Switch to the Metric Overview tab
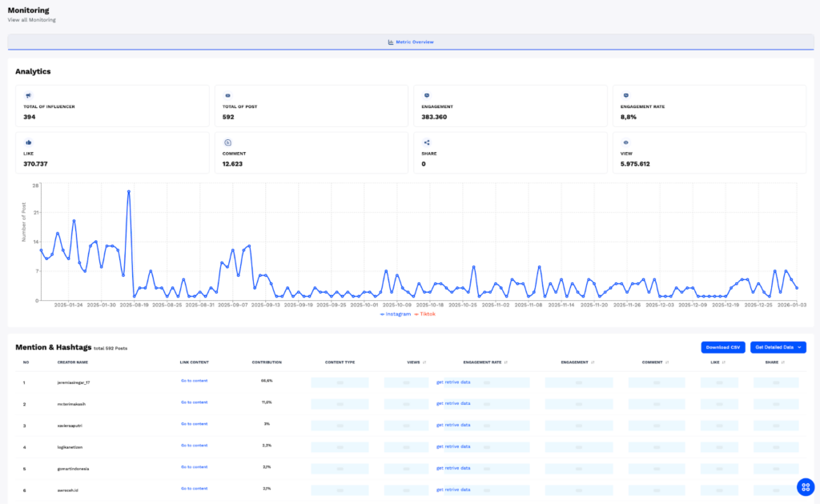This screenshot has height=504, width=820. [x=410, y=42]
